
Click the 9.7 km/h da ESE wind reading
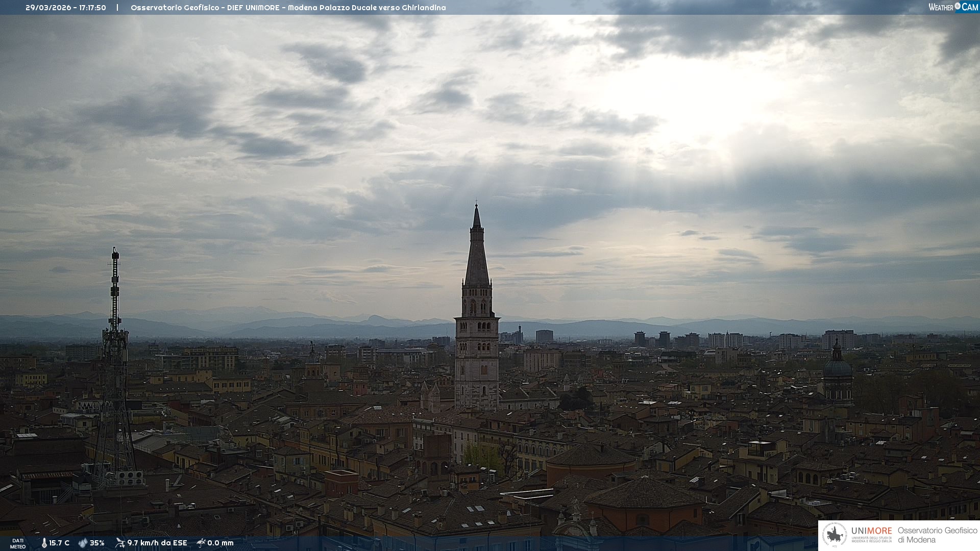(x=157, y=543)
